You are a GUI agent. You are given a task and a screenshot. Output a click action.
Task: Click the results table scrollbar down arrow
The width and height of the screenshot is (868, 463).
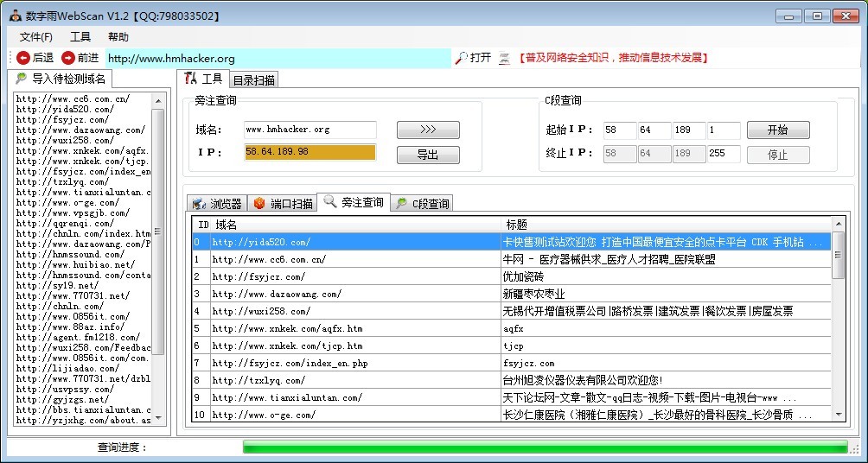(x=838, y=415)
